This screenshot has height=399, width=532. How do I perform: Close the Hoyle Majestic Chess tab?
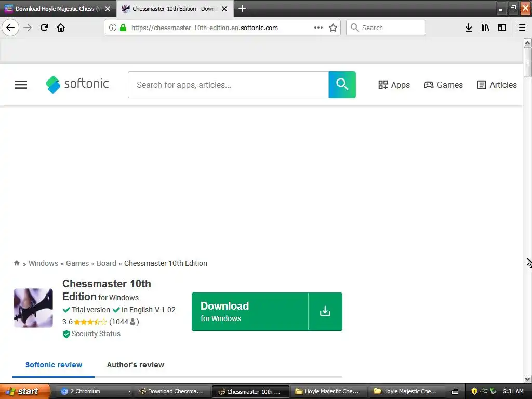coord(108,9)
